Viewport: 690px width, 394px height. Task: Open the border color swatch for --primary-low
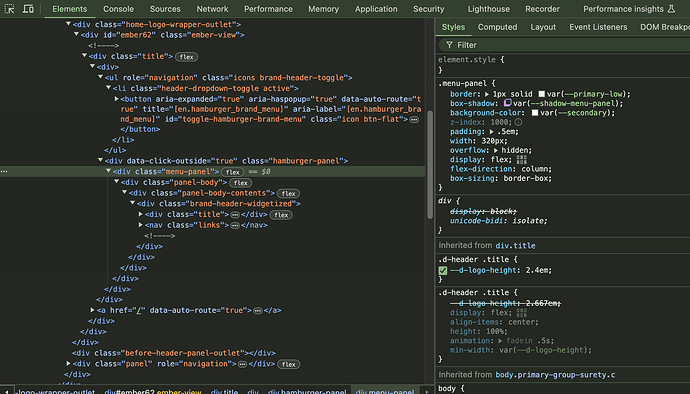pyautogui.click(x=541, y=94)
